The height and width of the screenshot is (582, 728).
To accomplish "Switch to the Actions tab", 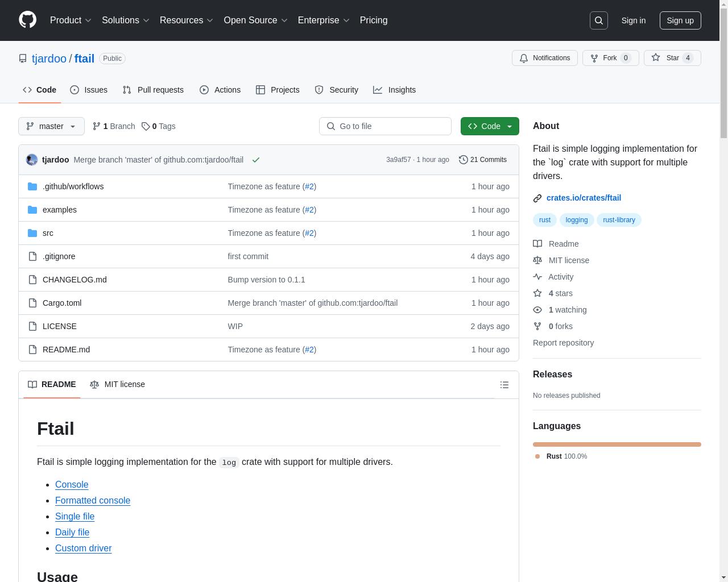I will (x=220, y=90).
